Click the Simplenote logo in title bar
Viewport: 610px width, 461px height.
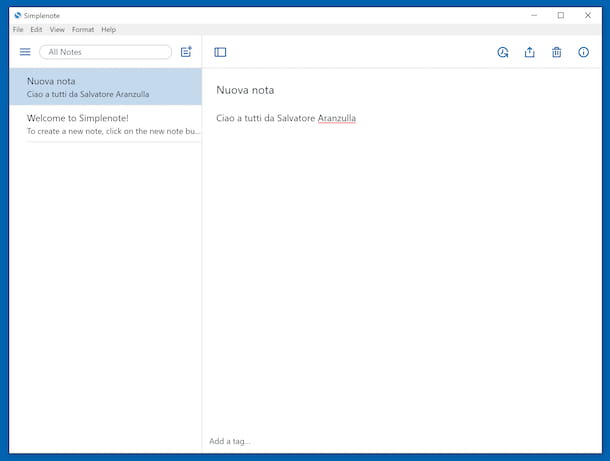pyautogui.click(x=18, y=15)
